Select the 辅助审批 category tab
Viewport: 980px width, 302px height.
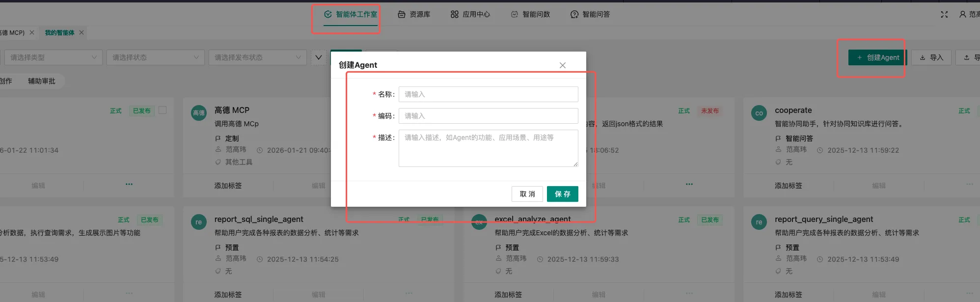click(x=42, y=81)
